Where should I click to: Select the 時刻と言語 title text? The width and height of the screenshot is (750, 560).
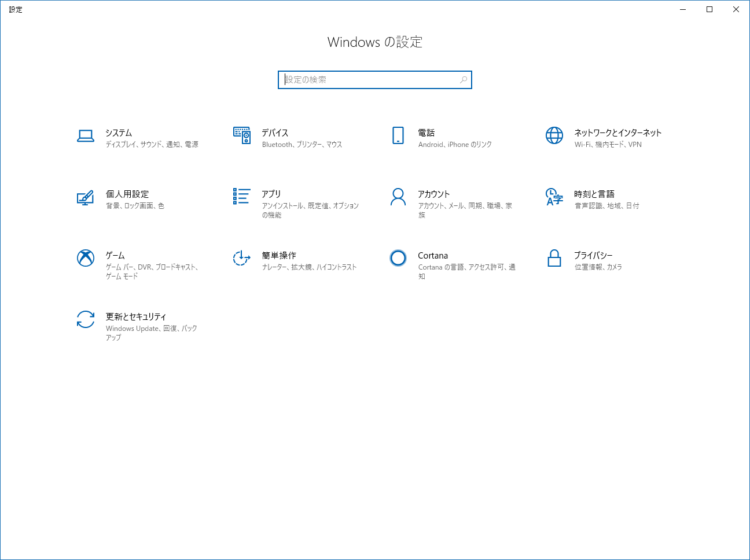click(594, 194)
